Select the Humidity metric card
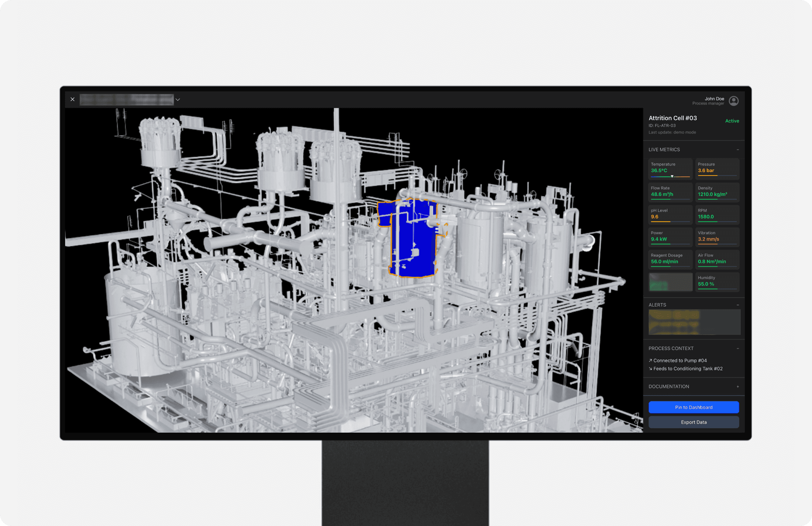 pos(717,281)
